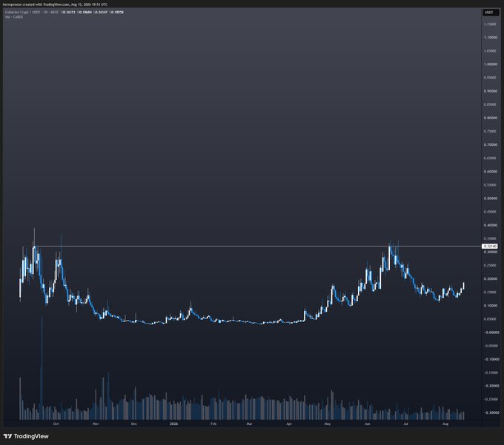Select the horizontal line at 0.32140

(257, 247)
